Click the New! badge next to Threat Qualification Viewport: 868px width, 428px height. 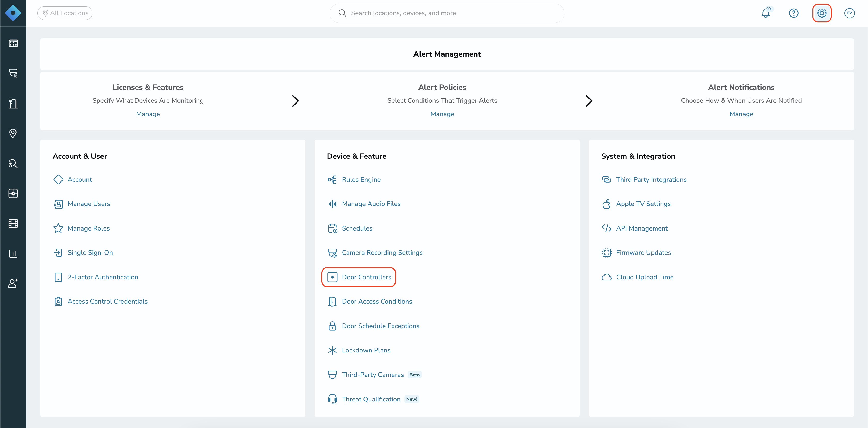click(x=412, y=399)
